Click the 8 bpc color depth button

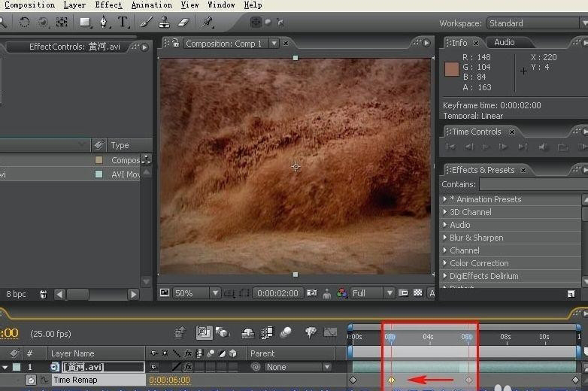tap(16, 294)
